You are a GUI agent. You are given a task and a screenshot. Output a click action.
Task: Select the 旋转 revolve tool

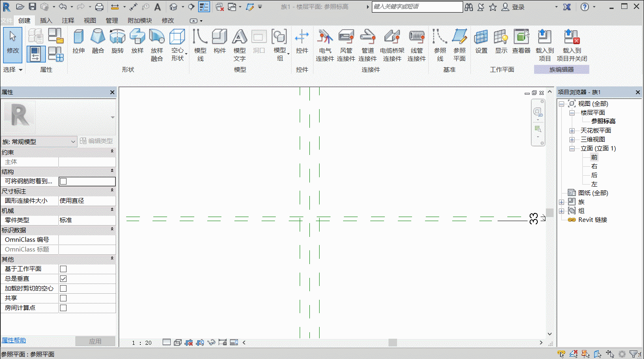coord(117,41)
